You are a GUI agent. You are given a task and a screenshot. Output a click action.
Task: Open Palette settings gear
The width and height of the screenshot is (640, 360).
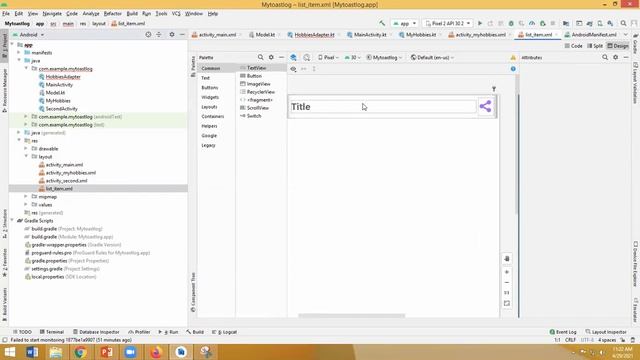(x=271, y=58)
